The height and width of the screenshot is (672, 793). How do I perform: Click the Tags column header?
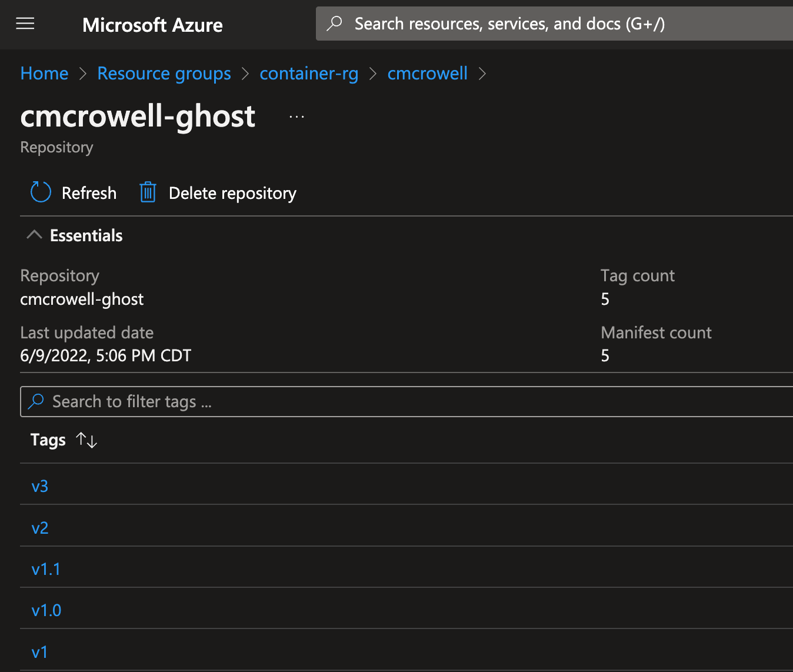48,440
